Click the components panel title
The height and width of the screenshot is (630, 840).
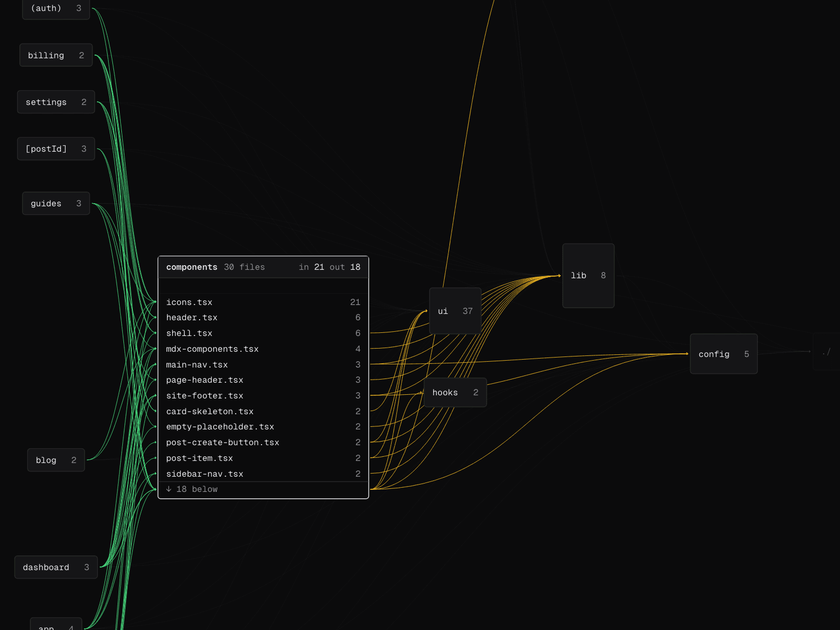coord(192,267)
